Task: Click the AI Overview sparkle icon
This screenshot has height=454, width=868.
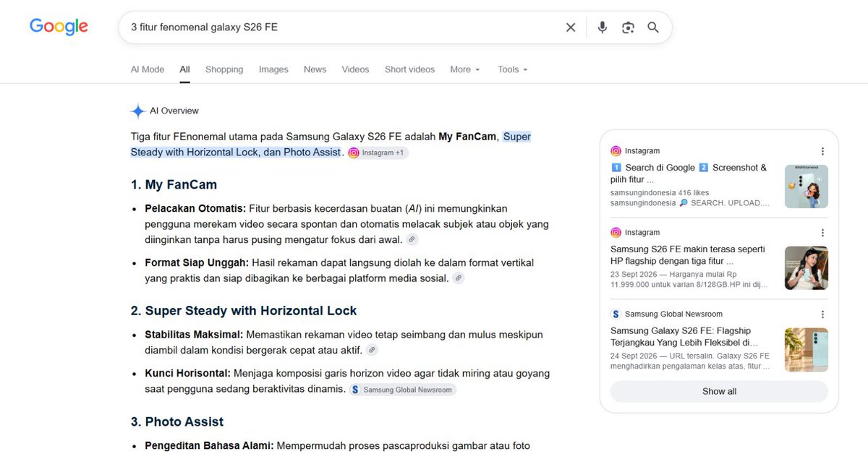Action: [137, 111]
